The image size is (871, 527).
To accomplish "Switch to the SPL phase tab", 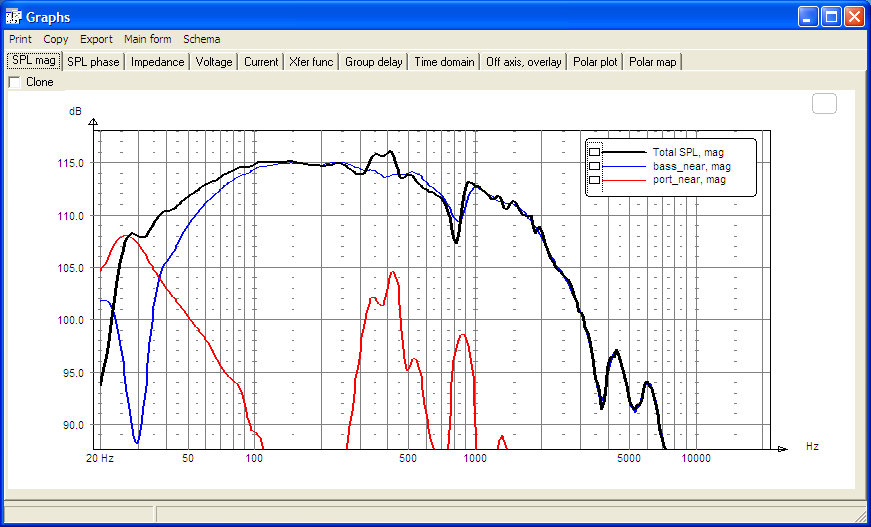I will [93, 62].
